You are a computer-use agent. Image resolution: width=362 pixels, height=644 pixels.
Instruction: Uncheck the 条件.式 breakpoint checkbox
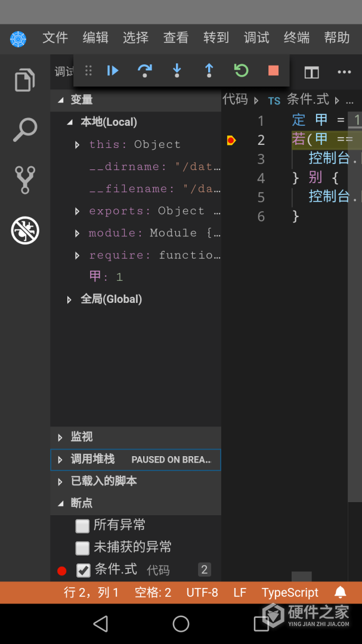(x=83, y=571)
